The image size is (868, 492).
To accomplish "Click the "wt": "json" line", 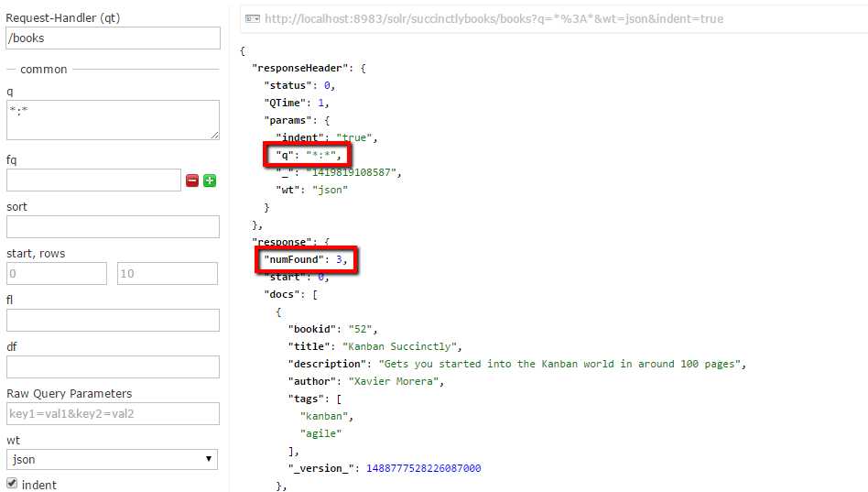I will 311,190.
